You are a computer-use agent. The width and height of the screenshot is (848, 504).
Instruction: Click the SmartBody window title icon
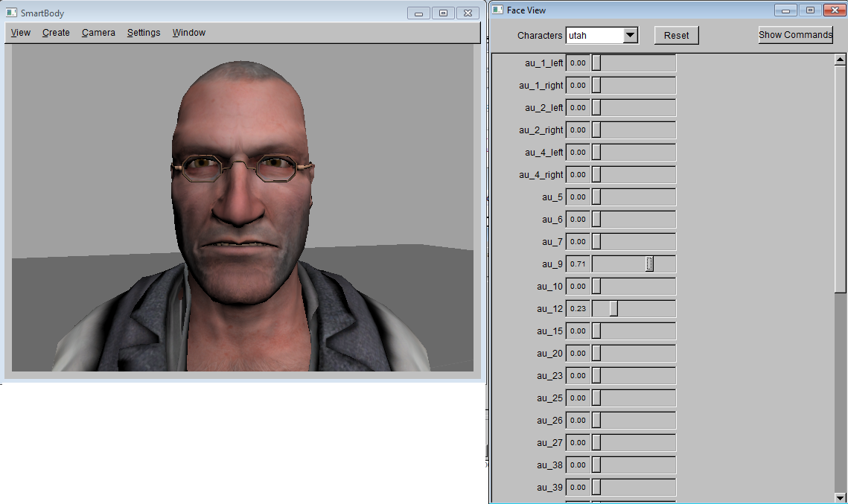pyautogui.click(x=11, y=13)
